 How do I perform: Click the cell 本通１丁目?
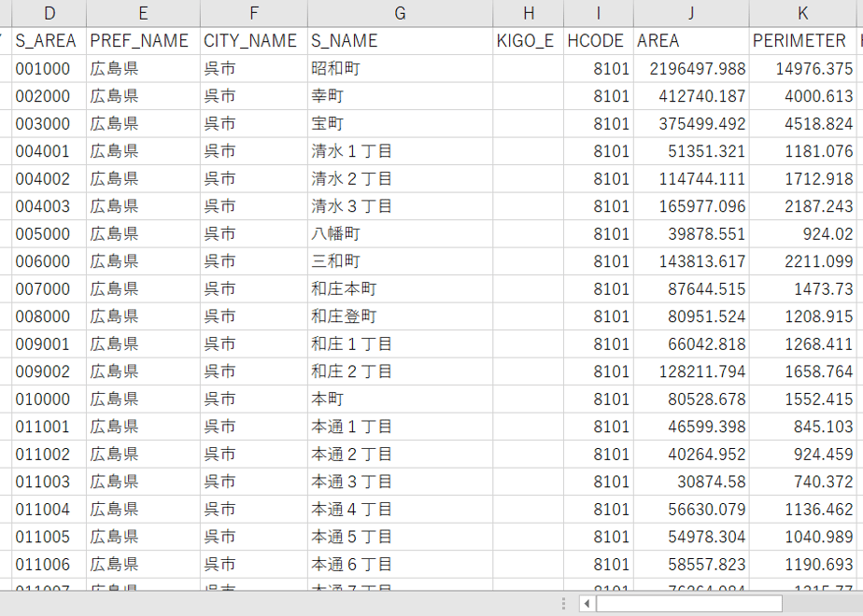point(400,427)
